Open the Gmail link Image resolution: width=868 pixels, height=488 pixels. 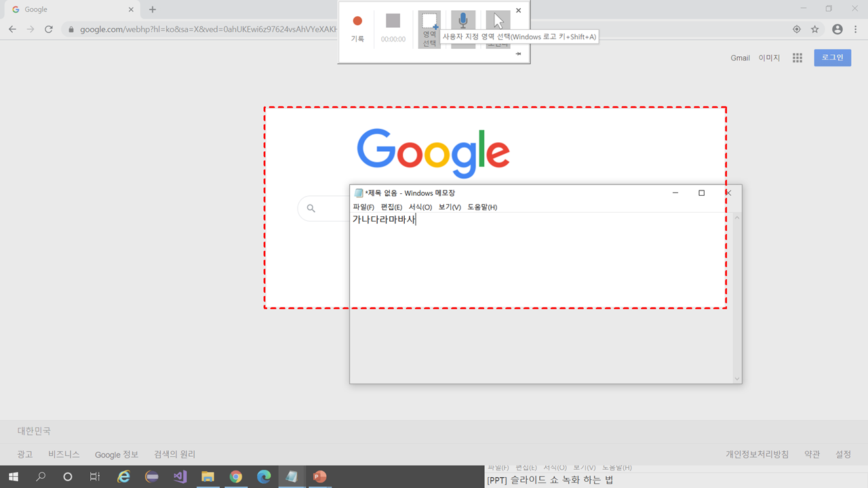(x=740, y=58)
